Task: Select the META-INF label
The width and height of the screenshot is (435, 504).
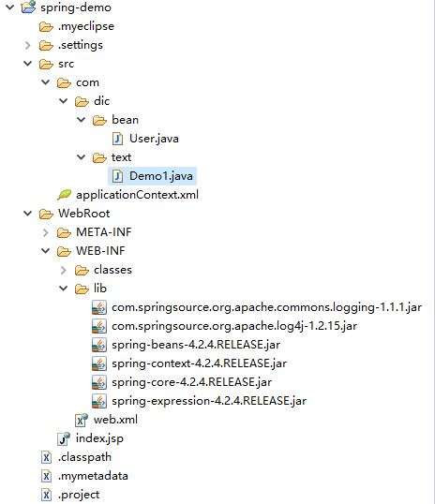Action: 104,232
